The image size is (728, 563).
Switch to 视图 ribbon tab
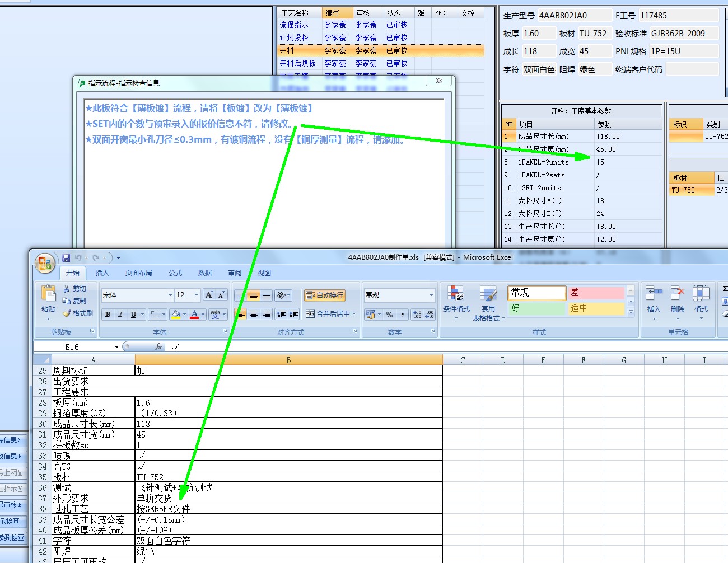tap(264, 273)
